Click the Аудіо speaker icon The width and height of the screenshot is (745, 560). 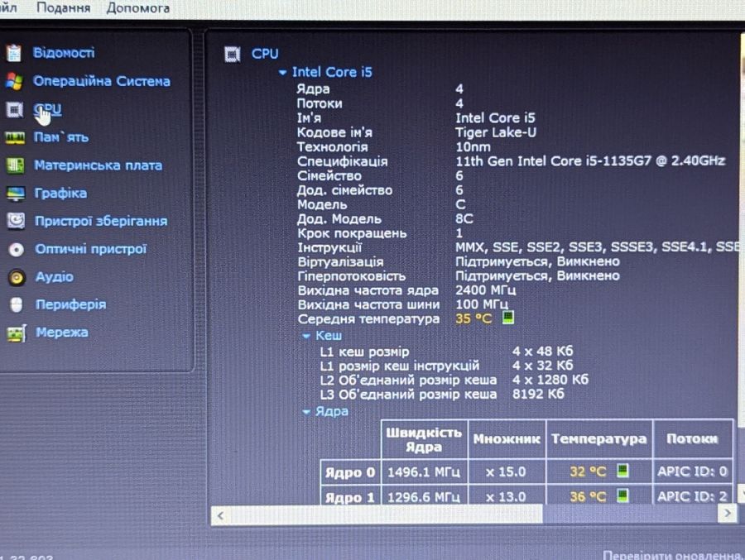[17, 277]
